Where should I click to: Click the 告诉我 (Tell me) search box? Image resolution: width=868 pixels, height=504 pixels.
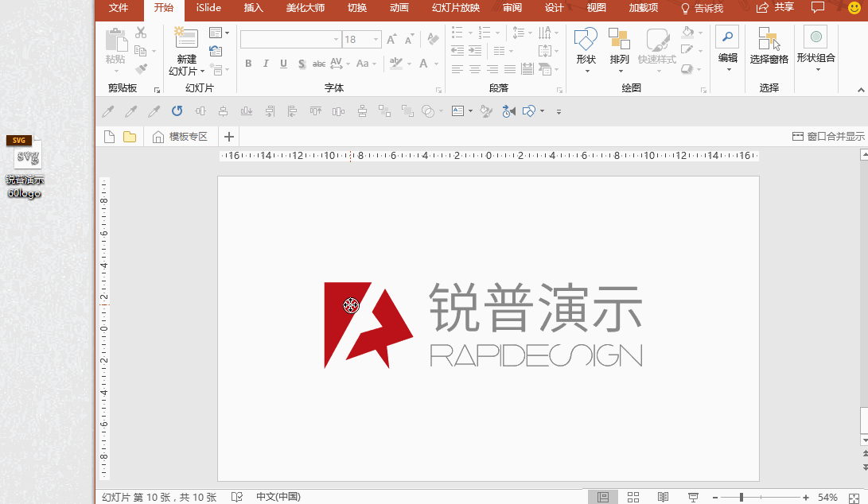tap(702, 8)
